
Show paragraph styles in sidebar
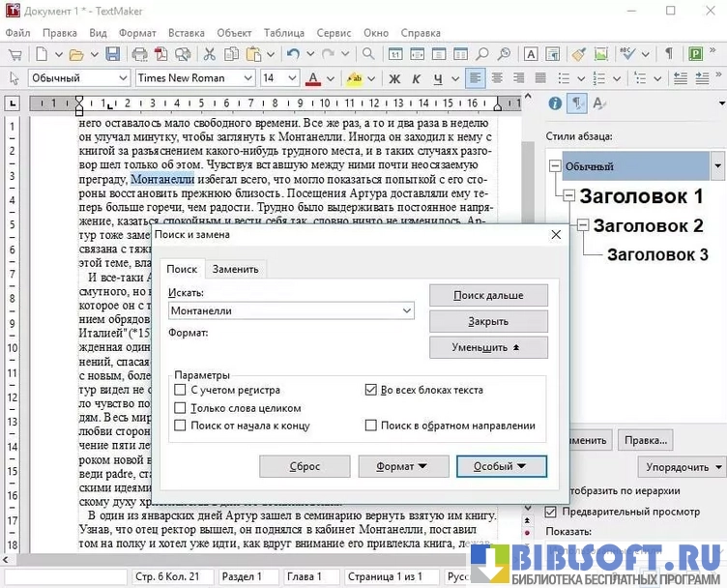click(578, 103)
